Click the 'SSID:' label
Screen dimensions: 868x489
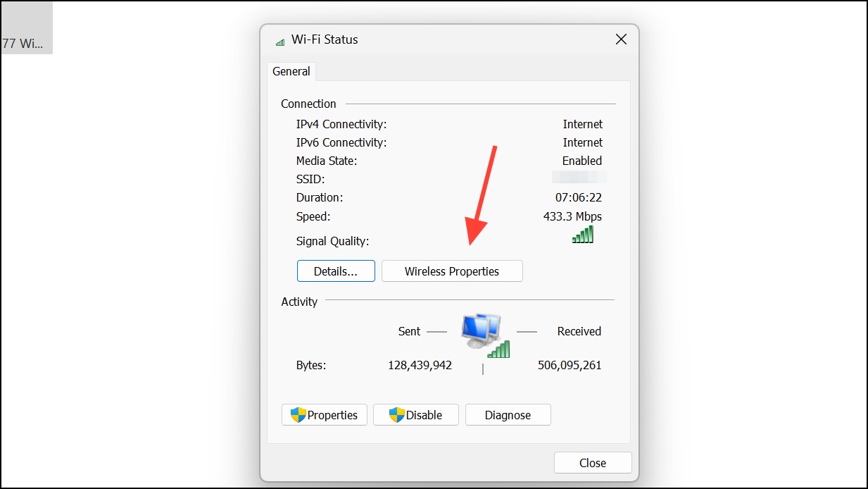pyautogui.click(x=310, y=179)
